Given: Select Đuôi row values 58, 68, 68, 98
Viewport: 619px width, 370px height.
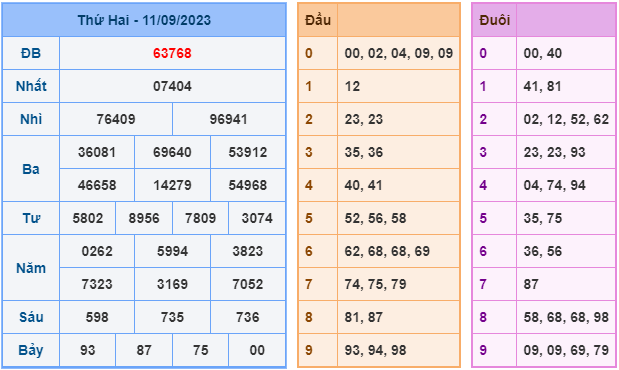Looking at the screenshot, I should click(566, 317).
